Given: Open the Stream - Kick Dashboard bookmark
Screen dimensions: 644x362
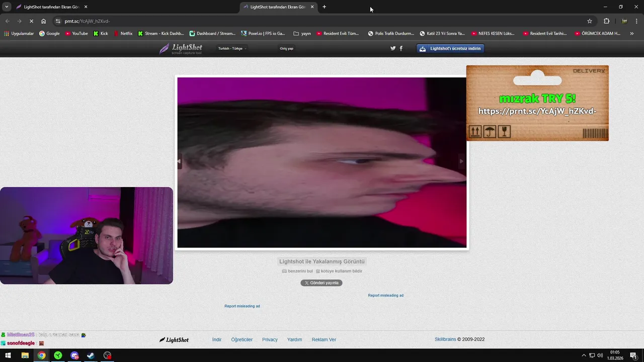Looking at the screenshot, I should click(x=161, y=34).
